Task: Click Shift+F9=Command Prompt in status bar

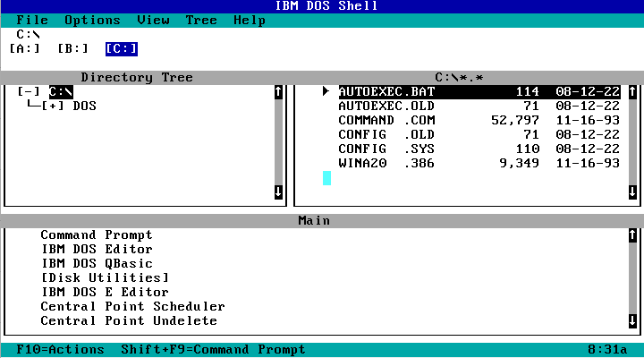Action: [213, 350]
